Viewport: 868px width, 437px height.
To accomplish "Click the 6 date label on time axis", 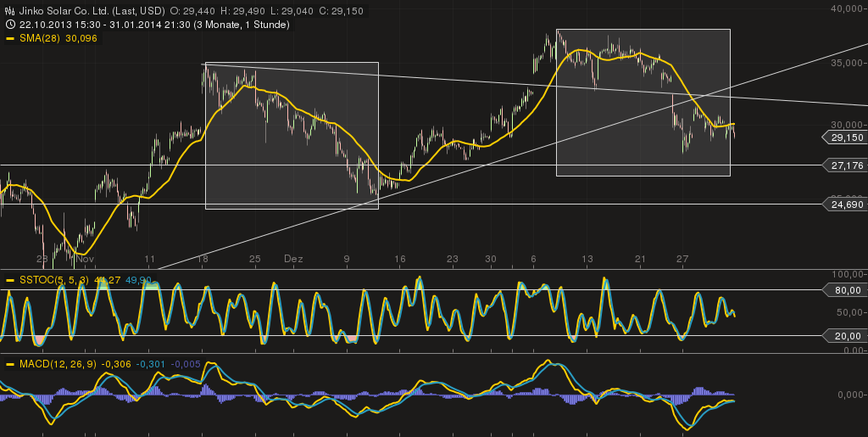I will coord(533,259).
